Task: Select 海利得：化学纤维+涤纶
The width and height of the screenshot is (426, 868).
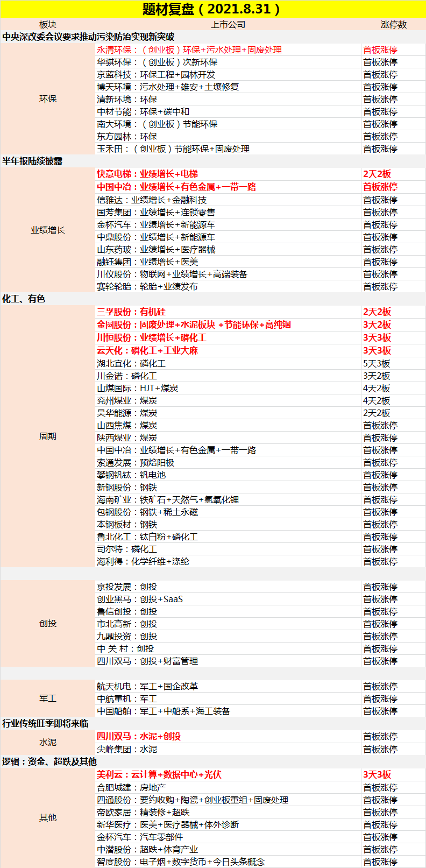Action: pos(143,562)
